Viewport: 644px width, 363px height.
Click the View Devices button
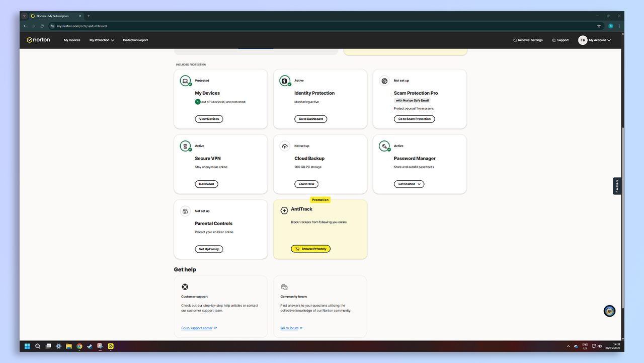(x=209, y=119)
